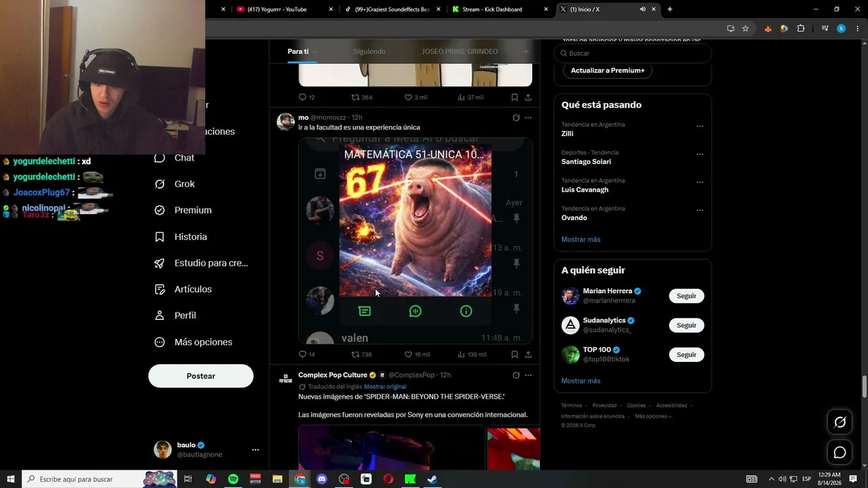
Task: Like mo's post with 16 mil likes
Action: coord(409,354)
